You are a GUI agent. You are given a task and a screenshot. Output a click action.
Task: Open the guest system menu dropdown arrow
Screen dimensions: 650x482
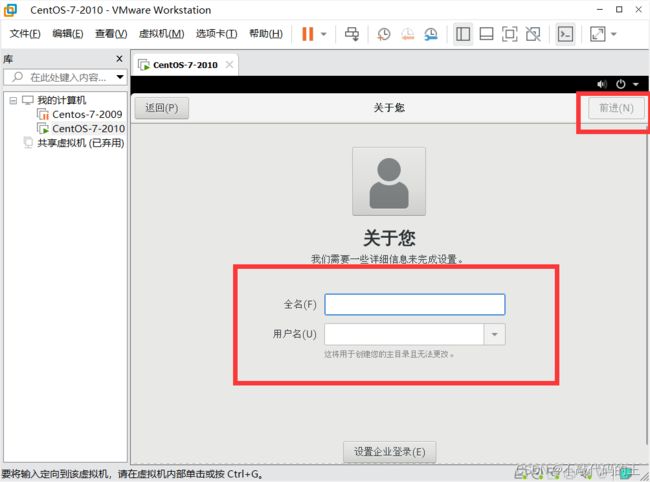(635, 85)
